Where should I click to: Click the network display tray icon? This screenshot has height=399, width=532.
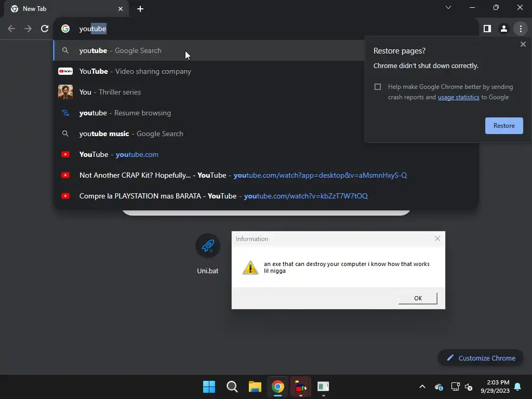[455, 387]
